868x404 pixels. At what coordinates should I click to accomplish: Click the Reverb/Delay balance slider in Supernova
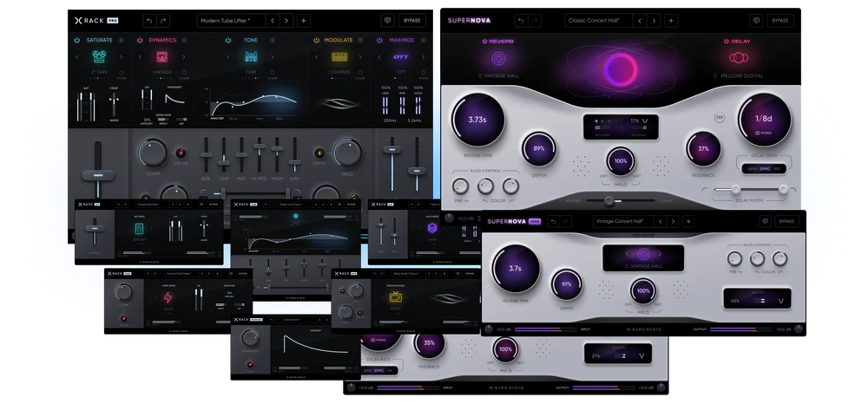coord(620,200)
